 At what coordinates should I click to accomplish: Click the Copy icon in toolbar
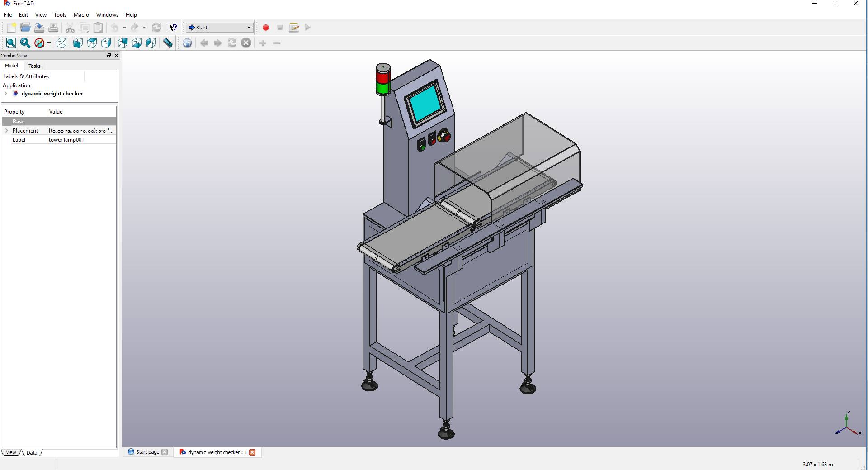click(84, 28)
